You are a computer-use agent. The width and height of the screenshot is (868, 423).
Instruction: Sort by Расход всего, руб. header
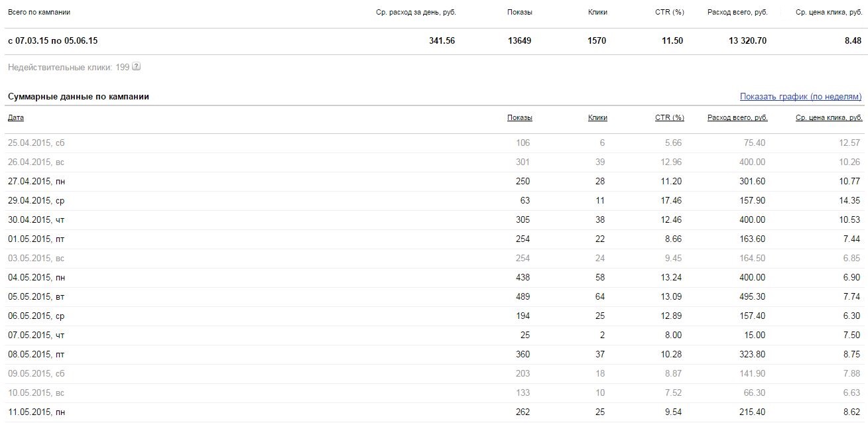737,117
